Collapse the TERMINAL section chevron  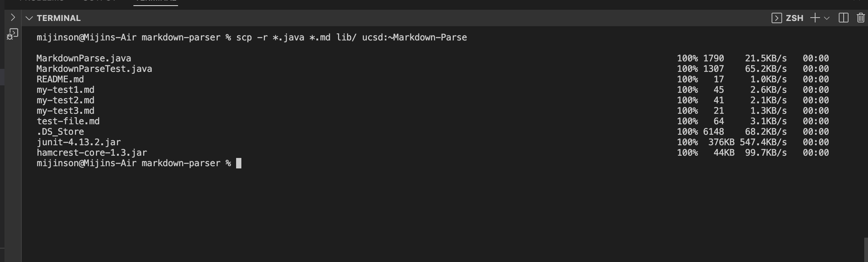(x=29, y=18)
